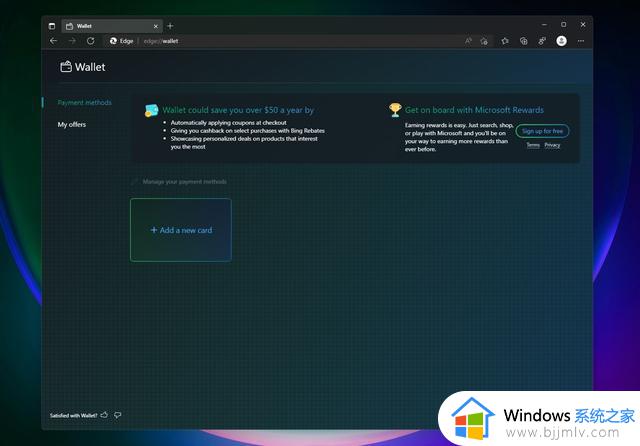
Task: Open the Privacy link
Action: [x=552, y=145]
